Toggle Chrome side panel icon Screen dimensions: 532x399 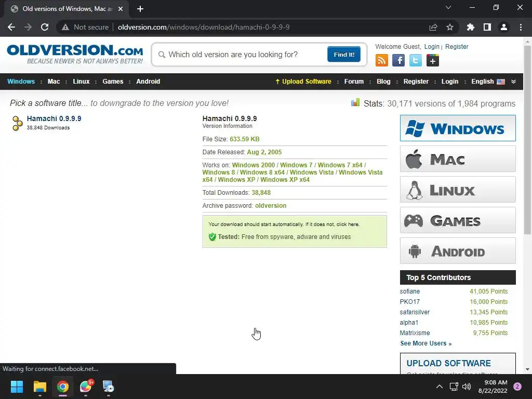(x=487, y=27)
